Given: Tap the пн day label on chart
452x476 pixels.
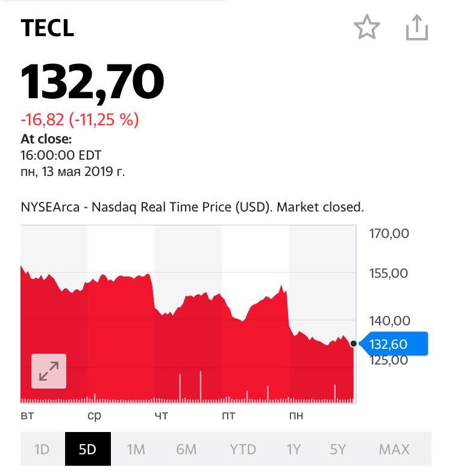Looking at the screenshot, I should click(296, 415).
